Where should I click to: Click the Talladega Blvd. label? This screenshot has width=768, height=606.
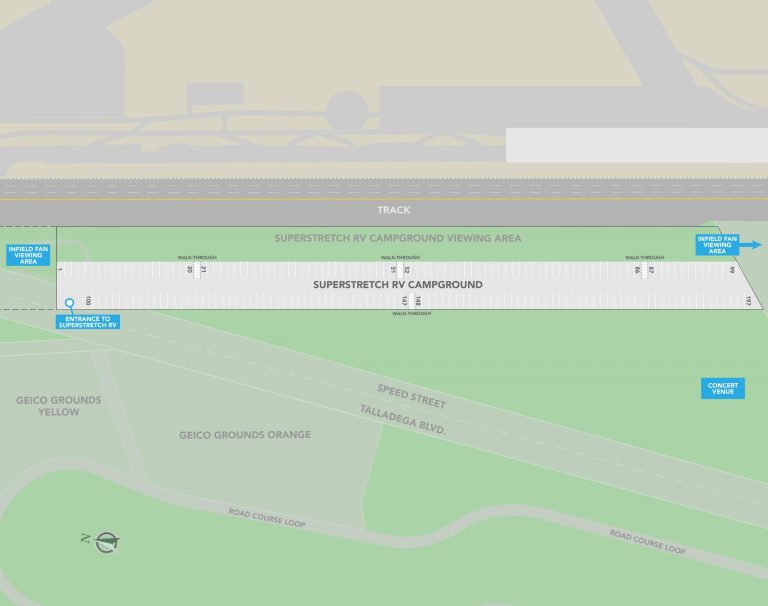[x=403, y=420]
